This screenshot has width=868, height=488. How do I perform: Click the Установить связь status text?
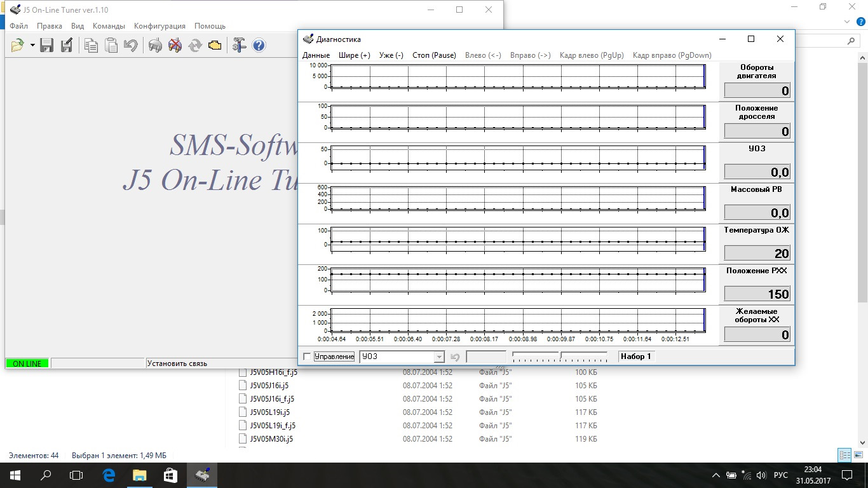(177, 363)
